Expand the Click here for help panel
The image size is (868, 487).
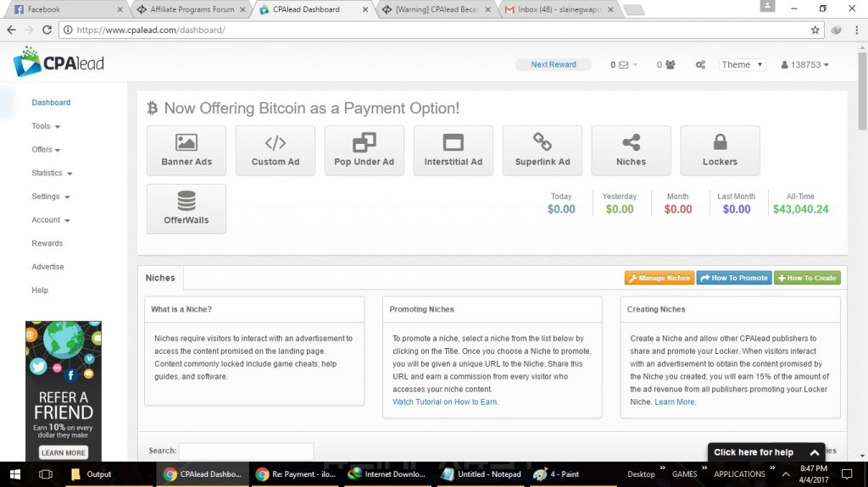[765, 452]
